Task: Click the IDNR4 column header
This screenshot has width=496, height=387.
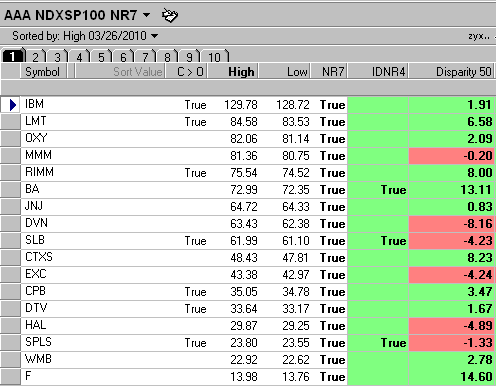Action: pyautogui.click(x=378, y=71)
